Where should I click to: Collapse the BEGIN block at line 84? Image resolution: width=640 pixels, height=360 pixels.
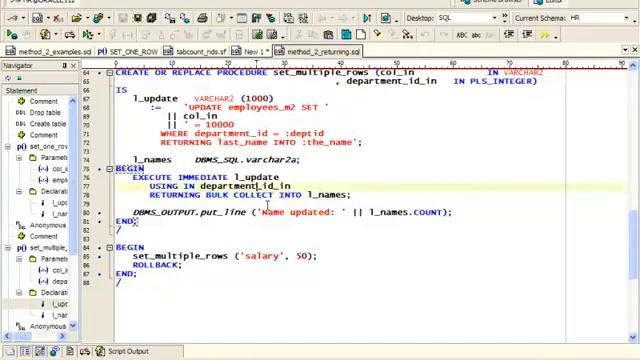pyautogui.click(x=109, y=247)
